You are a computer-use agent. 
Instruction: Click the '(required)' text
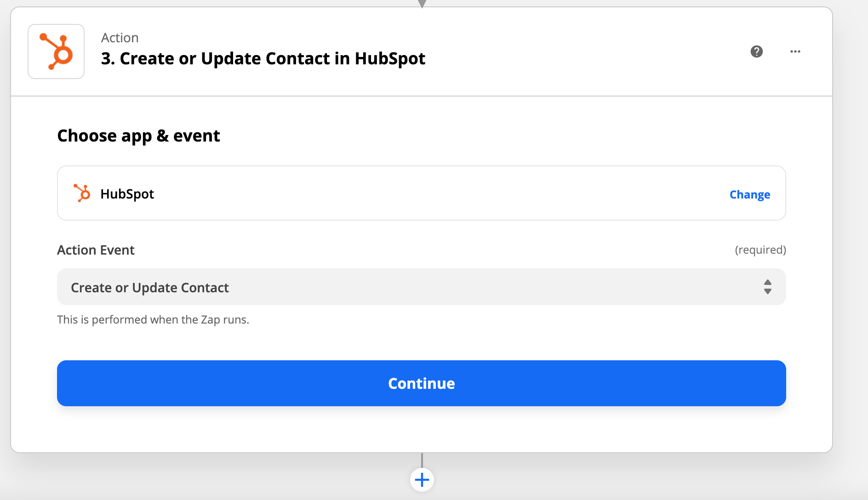coord(760,250)
